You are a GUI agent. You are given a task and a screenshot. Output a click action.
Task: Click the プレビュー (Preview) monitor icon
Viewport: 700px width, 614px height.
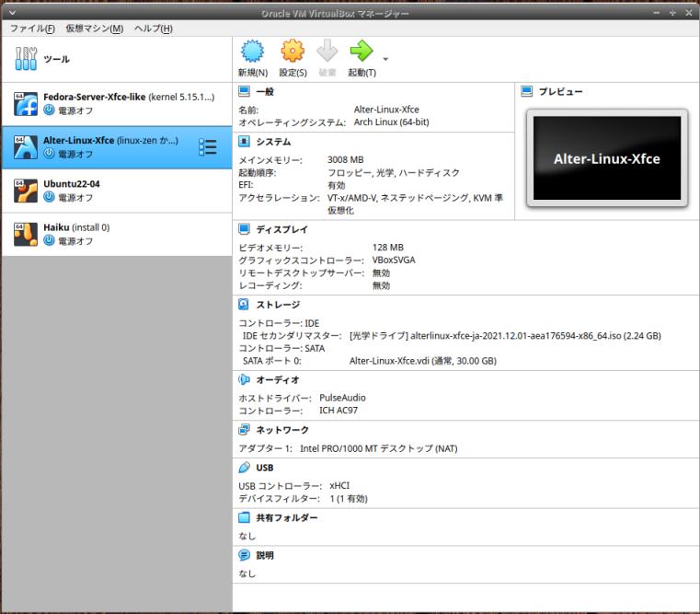pyautogui.click(x=527, y=91)
